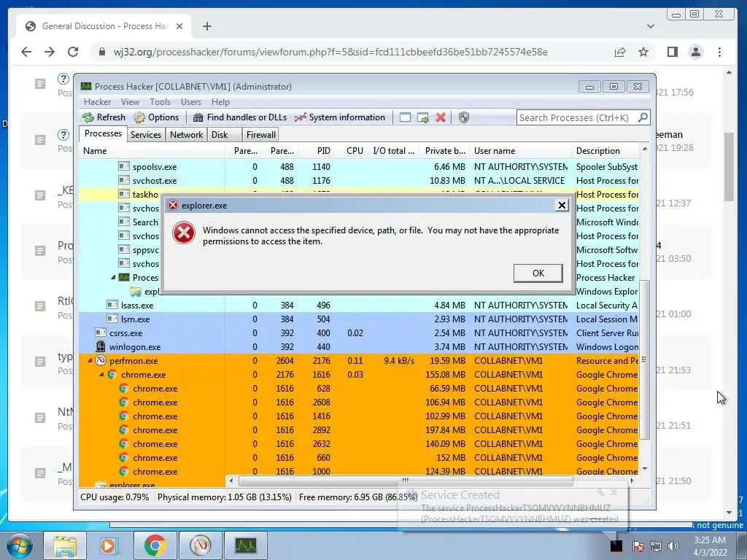Select the csrss.exe process row
747x560 pixels.
coord(359,332)
